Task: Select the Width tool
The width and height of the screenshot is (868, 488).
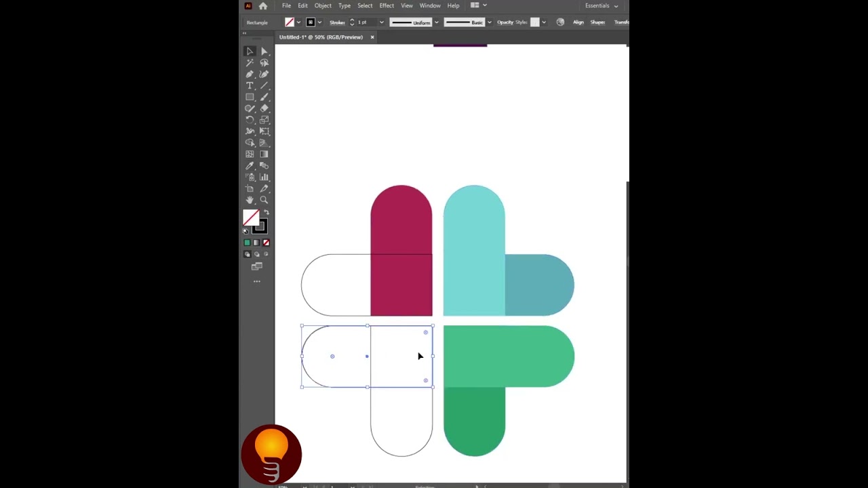Action: coord(250,131)
